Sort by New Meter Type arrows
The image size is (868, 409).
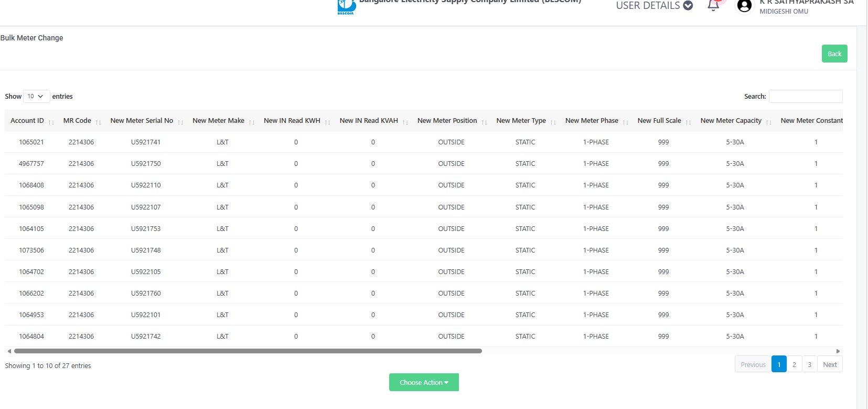[553, 122]
